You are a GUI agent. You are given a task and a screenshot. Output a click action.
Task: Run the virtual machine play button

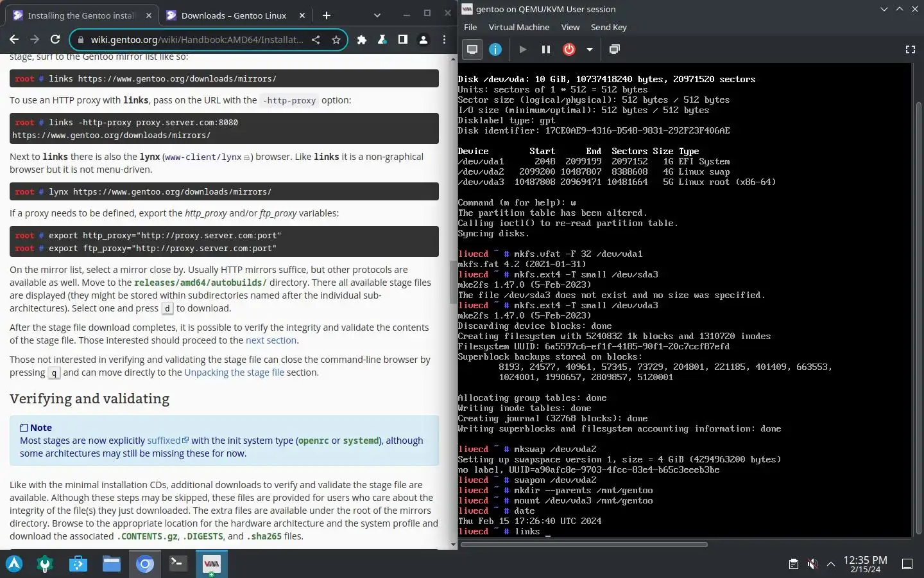[523, 49]
